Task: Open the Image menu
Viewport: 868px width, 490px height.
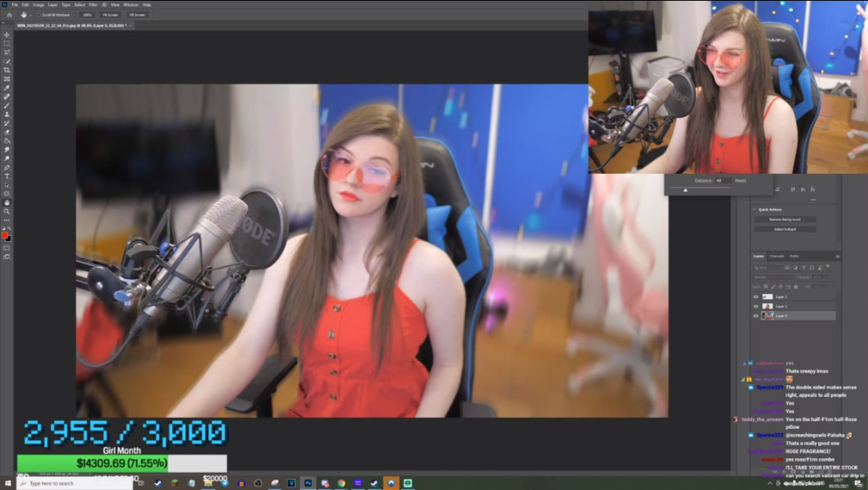Action: click(x=38, y=5)
